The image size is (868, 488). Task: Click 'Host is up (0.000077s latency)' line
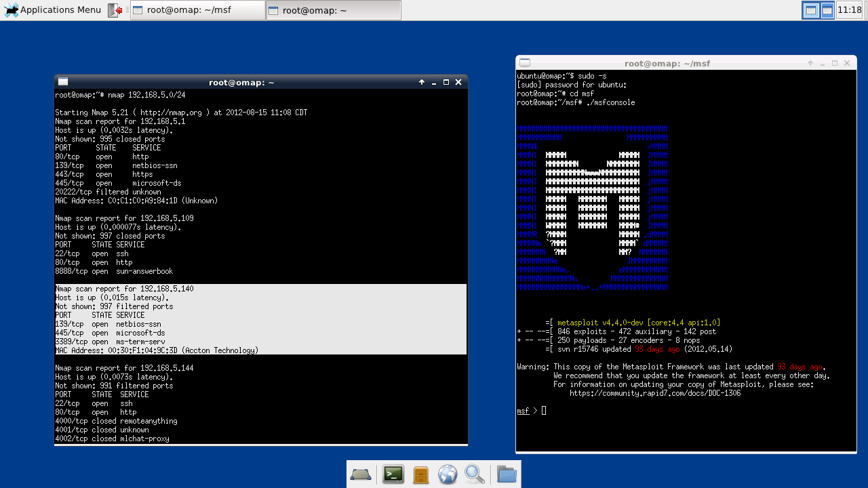(118, 227)
